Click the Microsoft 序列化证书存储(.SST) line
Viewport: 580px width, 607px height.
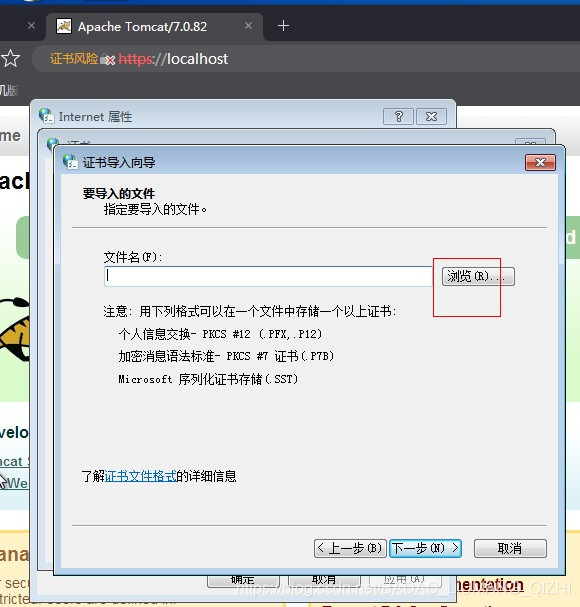(x=208, y=379)
